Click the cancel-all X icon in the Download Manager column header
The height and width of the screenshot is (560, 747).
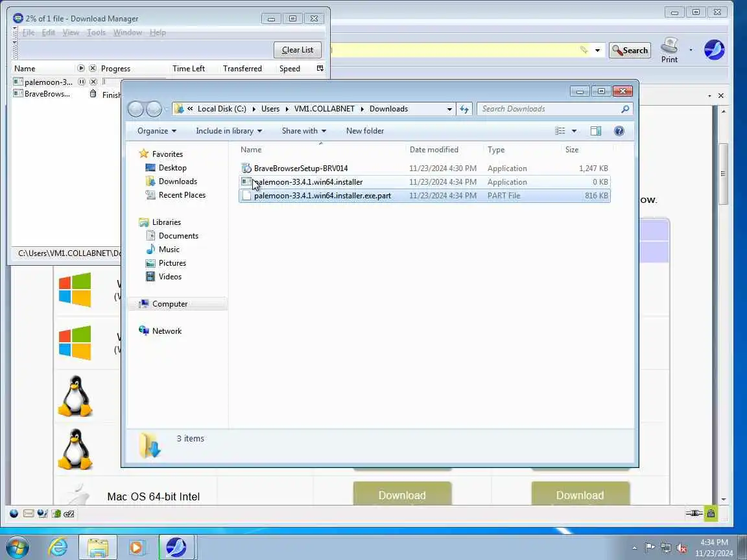click(93, 69)
